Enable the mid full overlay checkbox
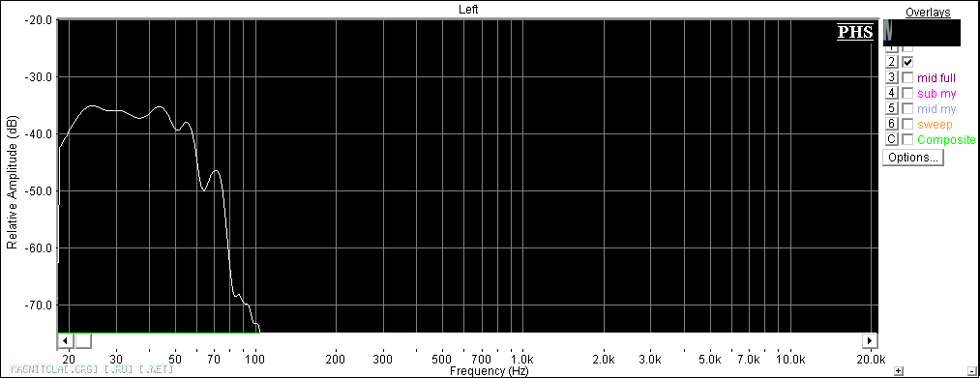The image size is (980, 378). (x=907, y=77)
